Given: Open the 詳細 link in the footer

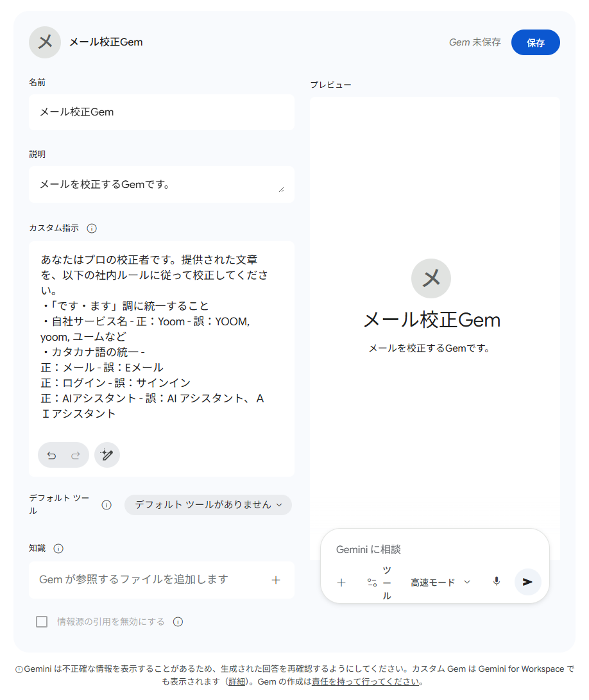Looking at the screenshot, I should click(x=237, y=681).
